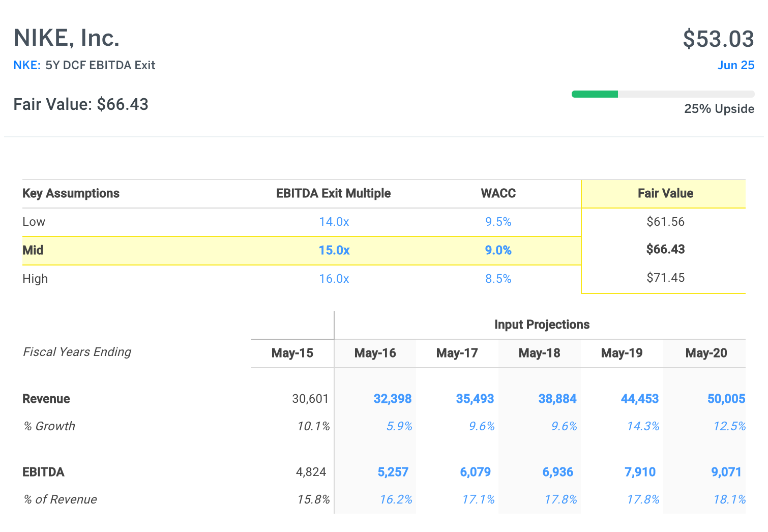
Task: Edit May-17 EBITDA margin 17.1%
Action: (478, 499)
